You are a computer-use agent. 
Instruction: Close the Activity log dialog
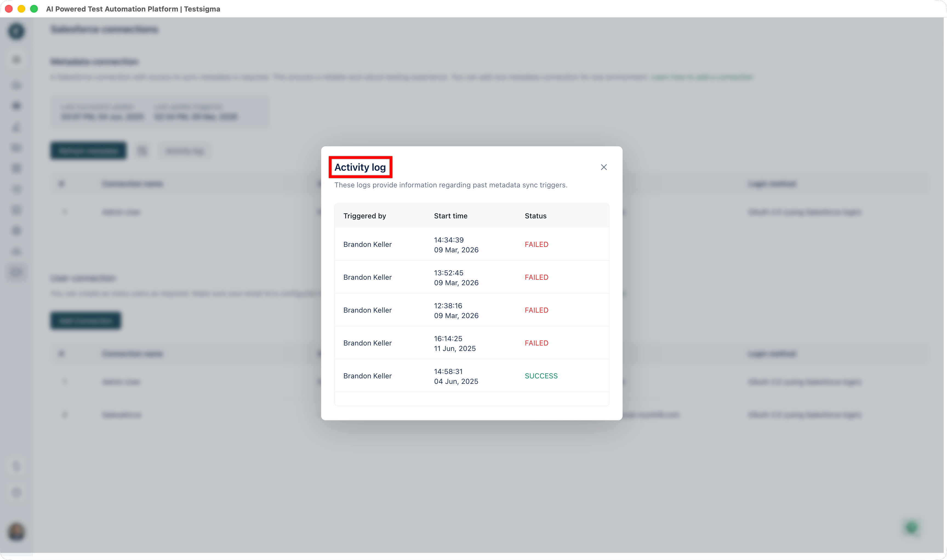(x=604, y=167)
